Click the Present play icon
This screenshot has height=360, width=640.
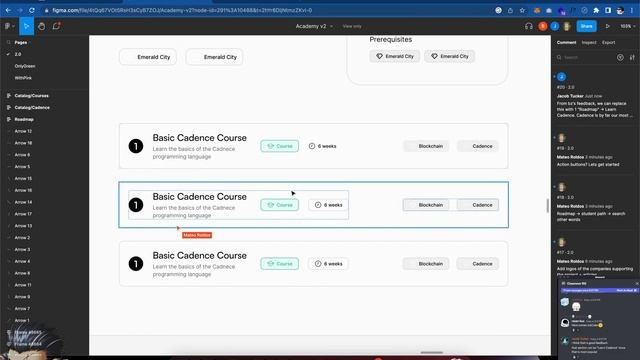608,26
